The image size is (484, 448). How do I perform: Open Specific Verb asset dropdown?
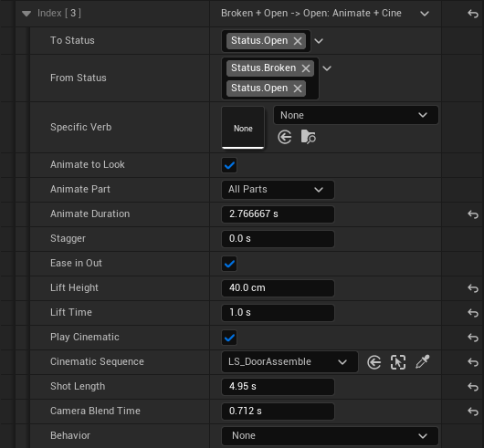pyautogui.click(x=356, y=115)
